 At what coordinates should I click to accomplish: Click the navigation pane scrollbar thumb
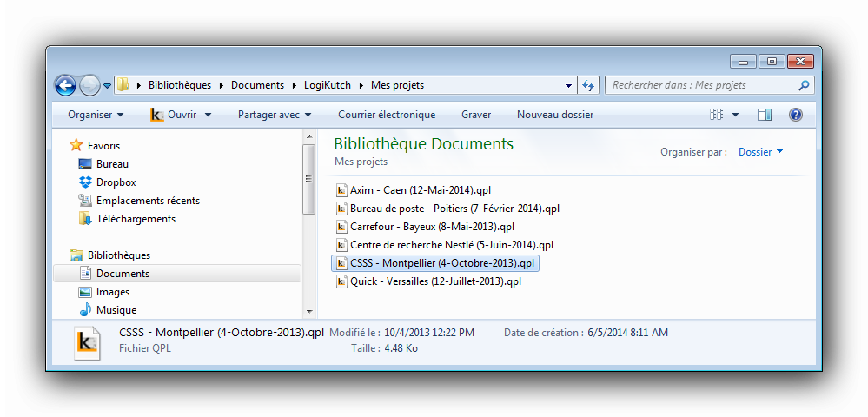tap(309, 179)
